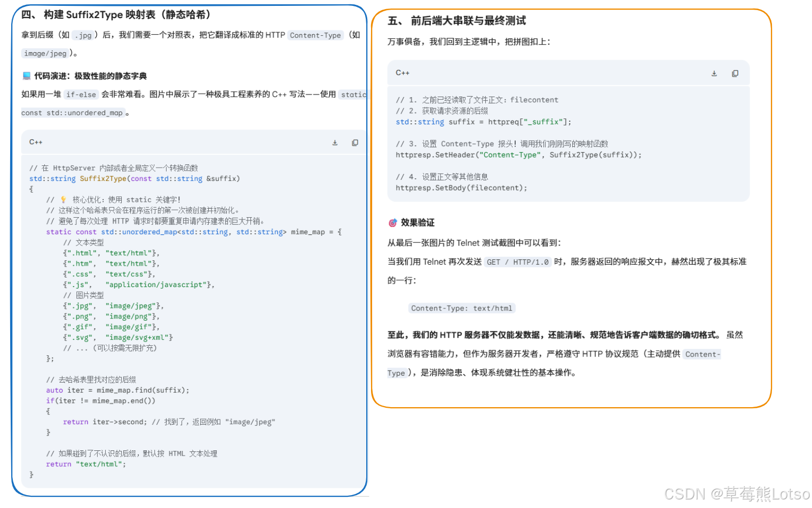
Task: Click the 效果验证 subheading
Action: point(417,223)
